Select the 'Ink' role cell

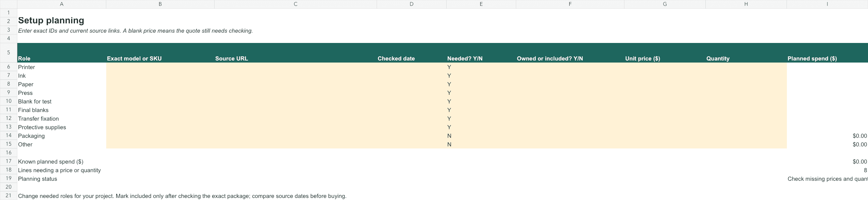pyautogui.click(x=62, y=76)
